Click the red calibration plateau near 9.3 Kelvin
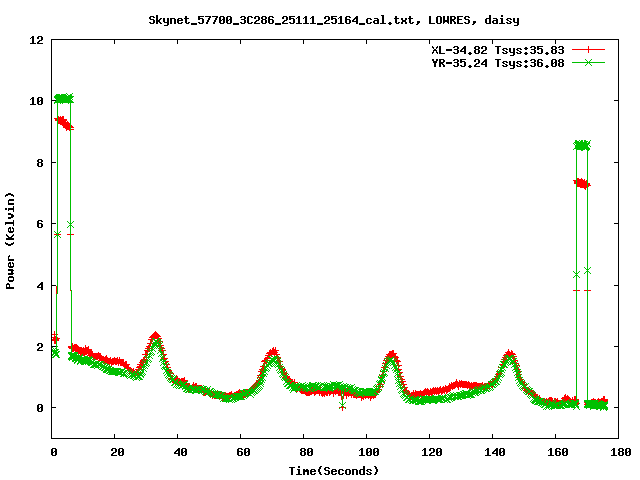This screenshot has width=640, height=480. pyautogui.click(x=64, y=124)
